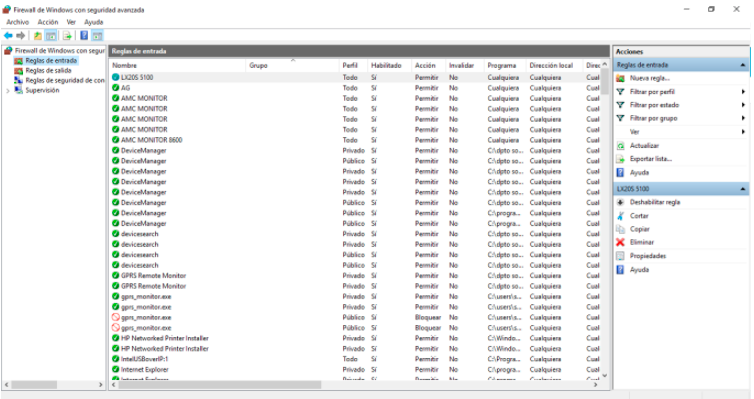Click the Ayuda icon under LX205 5100 section
The image size is (754, 399).
click(621, 270)
